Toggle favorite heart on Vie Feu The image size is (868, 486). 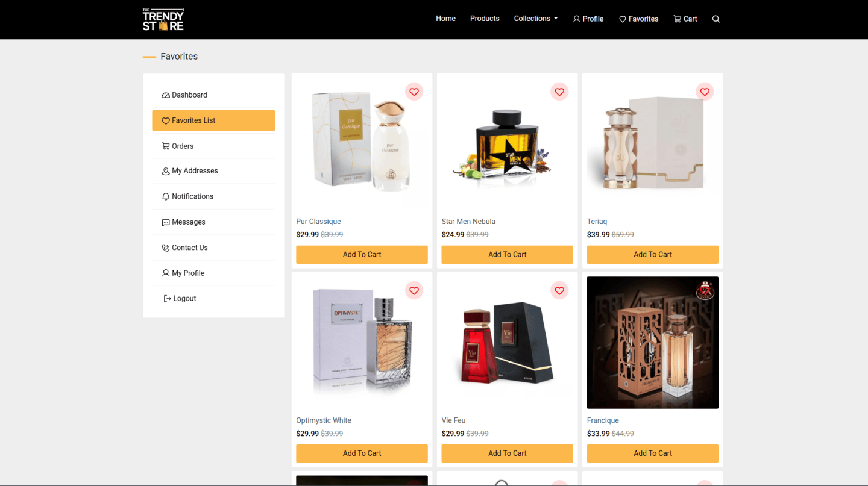pos(559,290)
